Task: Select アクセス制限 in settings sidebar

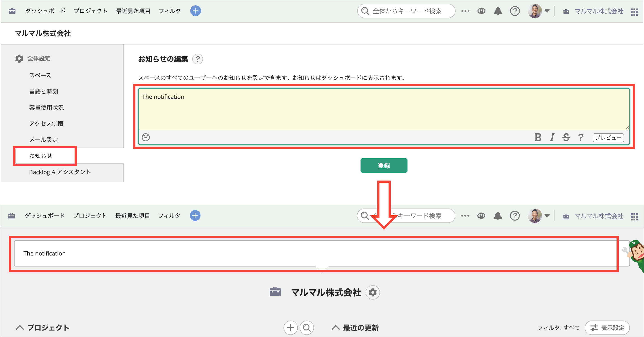Action: point(46,123)
